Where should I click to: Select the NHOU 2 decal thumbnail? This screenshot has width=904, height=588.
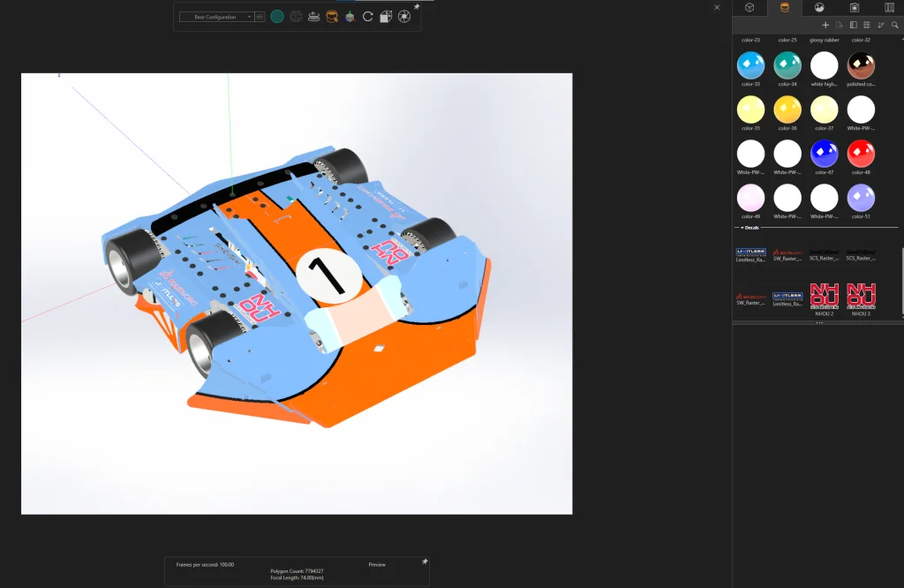coord(824,295)
